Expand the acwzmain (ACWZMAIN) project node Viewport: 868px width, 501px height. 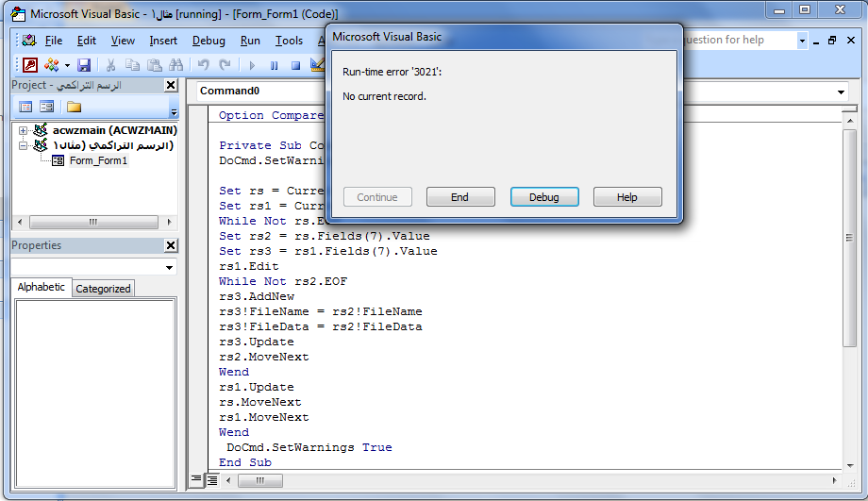pyautogui.click(x=23, y=130)
